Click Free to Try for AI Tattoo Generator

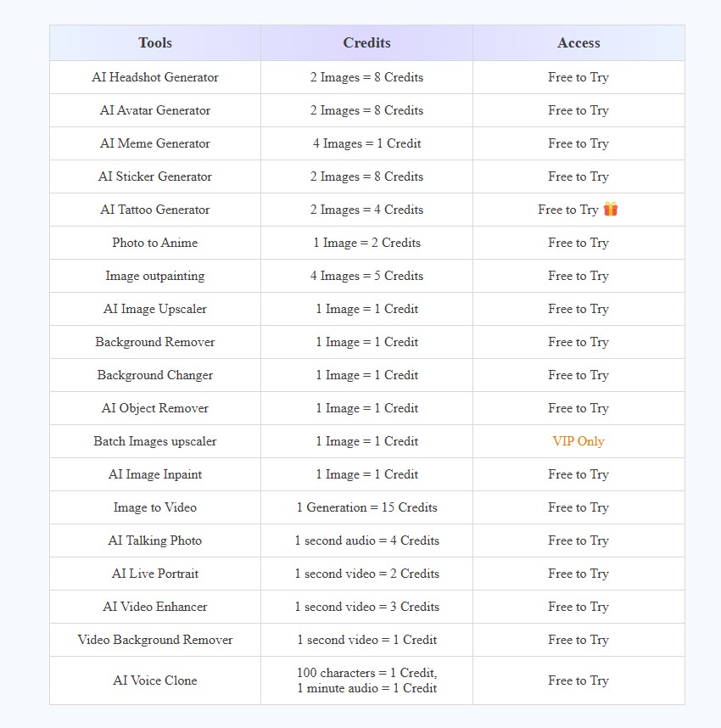point(568,210)
